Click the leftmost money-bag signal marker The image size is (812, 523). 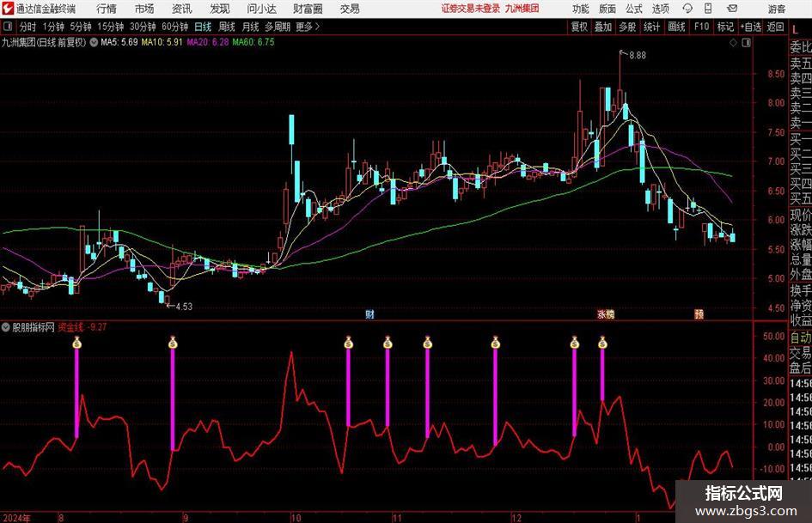(76, 343)
